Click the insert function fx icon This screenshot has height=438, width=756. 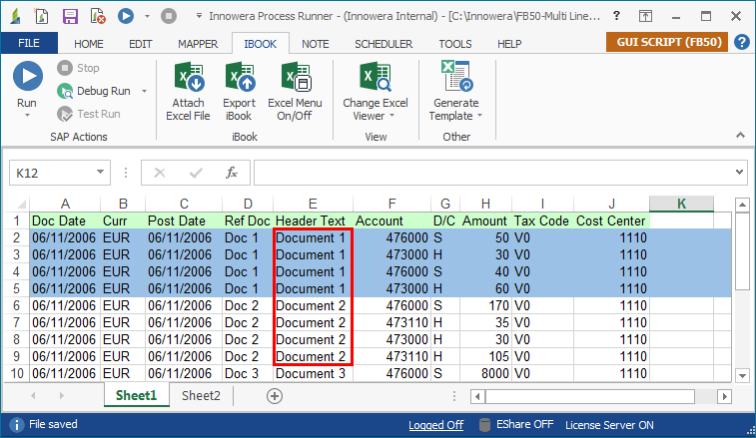[x=231, y=173]
